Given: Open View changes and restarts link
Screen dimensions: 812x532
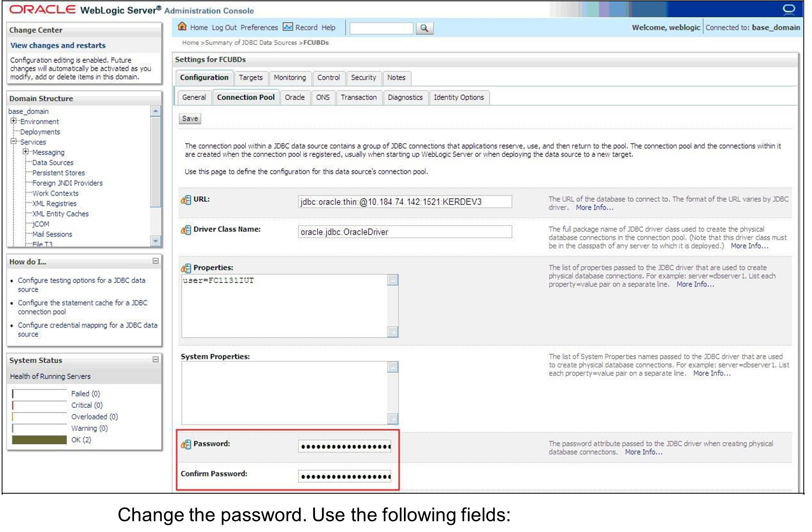Looking at the screenshot, I should point(58,45).
